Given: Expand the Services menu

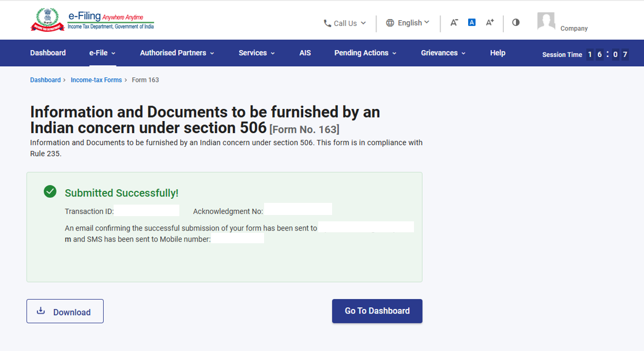Looking at the screenshot, I should [257, 53].
